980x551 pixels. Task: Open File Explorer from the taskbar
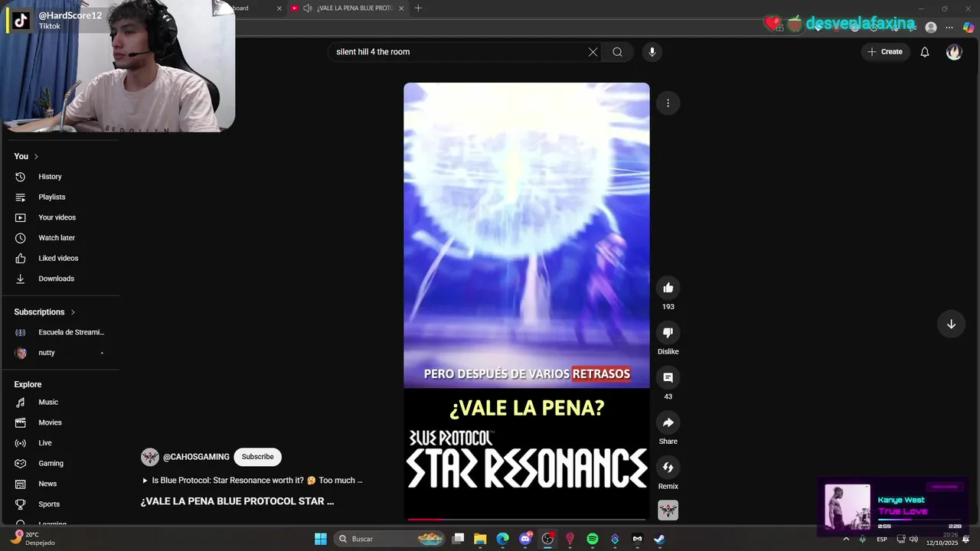[x=480, y=539]
